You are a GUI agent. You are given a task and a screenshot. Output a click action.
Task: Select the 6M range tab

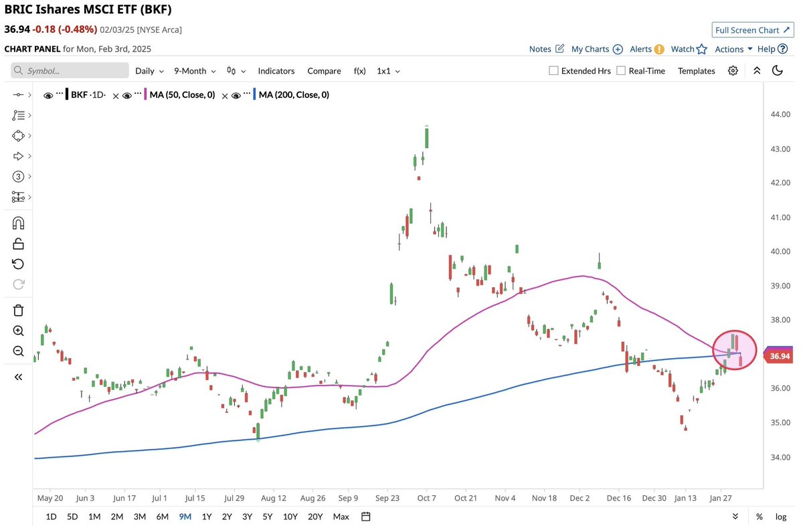(x=162, y=517)
